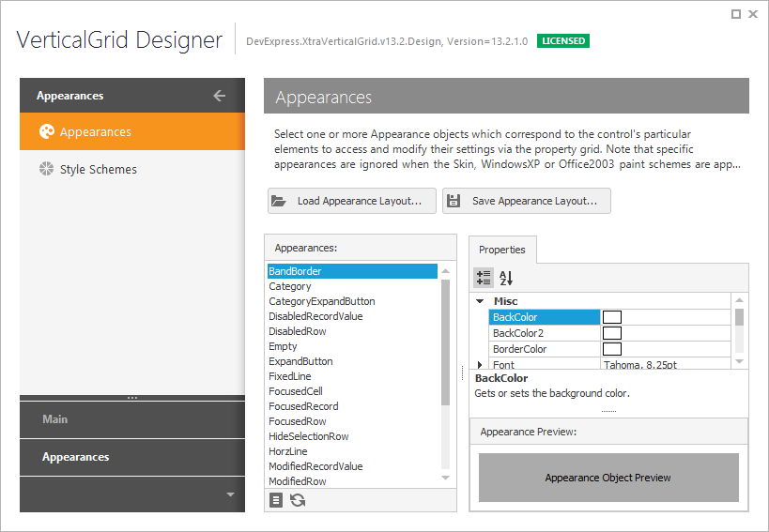Open Style Schemes in sidebar

132,169
